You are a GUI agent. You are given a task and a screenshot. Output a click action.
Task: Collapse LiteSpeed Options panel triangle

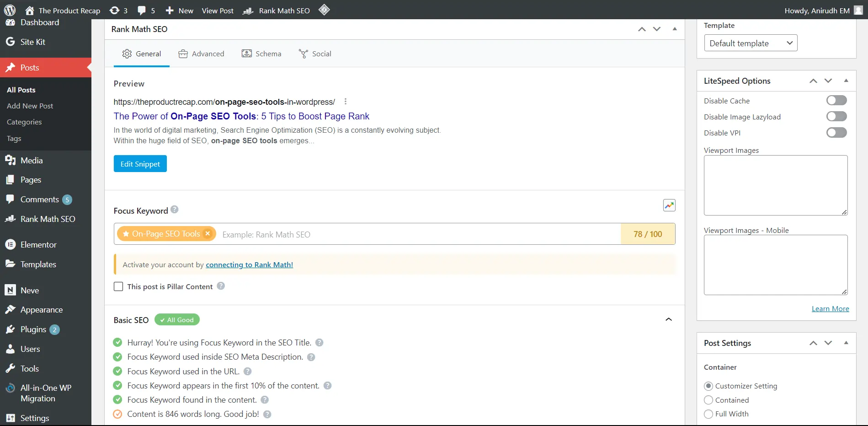coord(846,81)
